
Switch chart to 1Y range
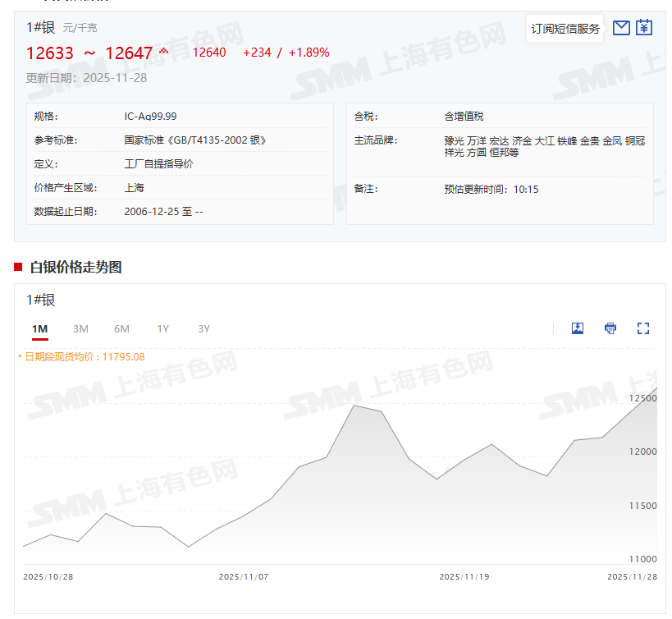click(x=163, y=329)
